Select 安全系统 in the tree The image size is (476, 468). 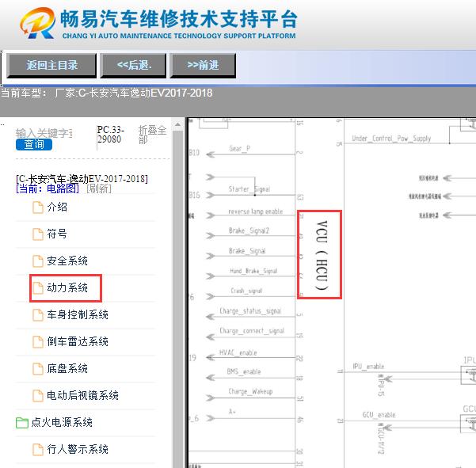click(x=67, y=261)
